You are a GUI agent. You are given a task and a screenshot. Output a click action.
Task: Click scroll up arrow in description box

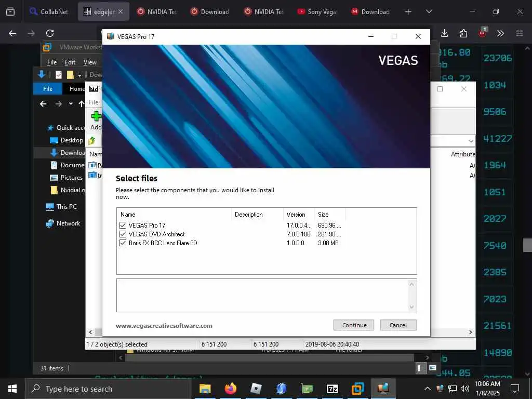click(x=411, y=284)
